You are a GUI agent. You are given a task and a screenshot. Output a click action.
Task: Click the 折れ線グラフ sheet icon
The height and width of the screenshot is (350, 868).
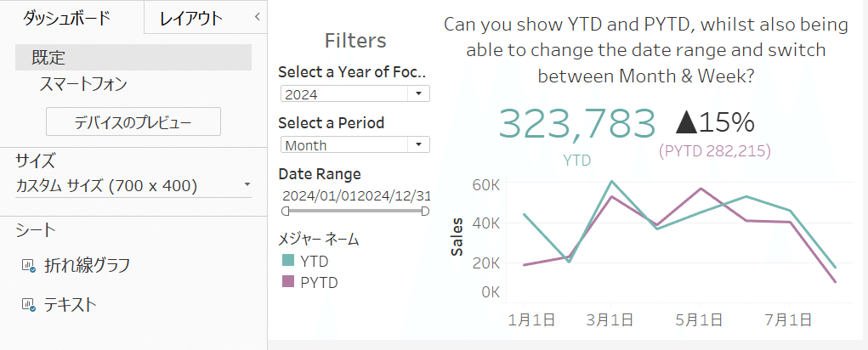(x=28, y=266)
